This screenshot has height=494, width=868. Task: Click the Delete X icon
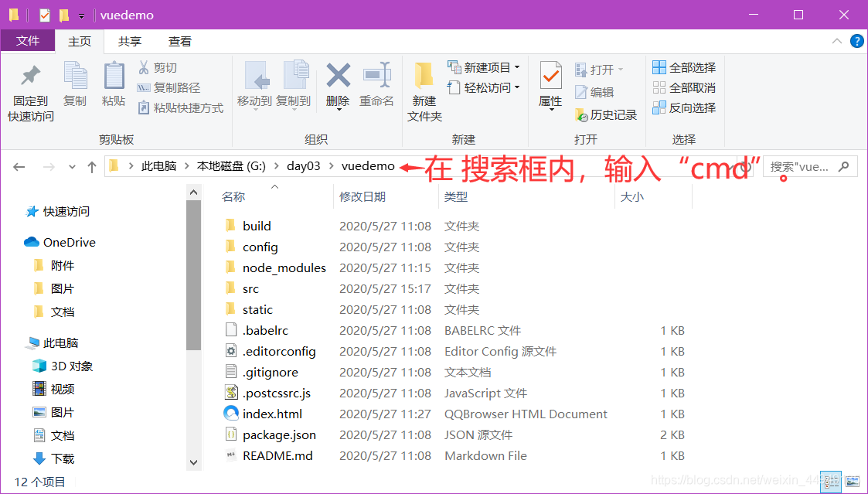coord(339,75)
